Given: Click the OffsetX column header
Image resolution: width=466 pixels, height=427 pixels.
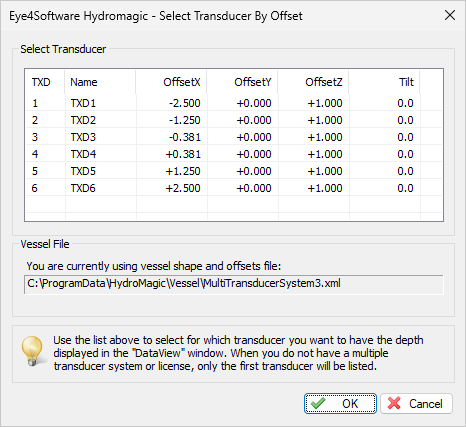Looking at the screenshot, I should [171, 82].
